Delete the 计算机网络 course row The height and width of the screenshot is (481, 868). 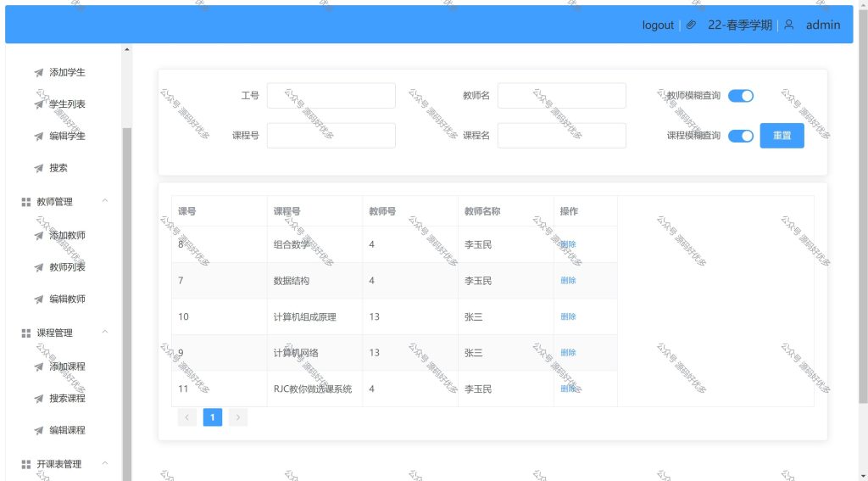[x=568, y=352]
